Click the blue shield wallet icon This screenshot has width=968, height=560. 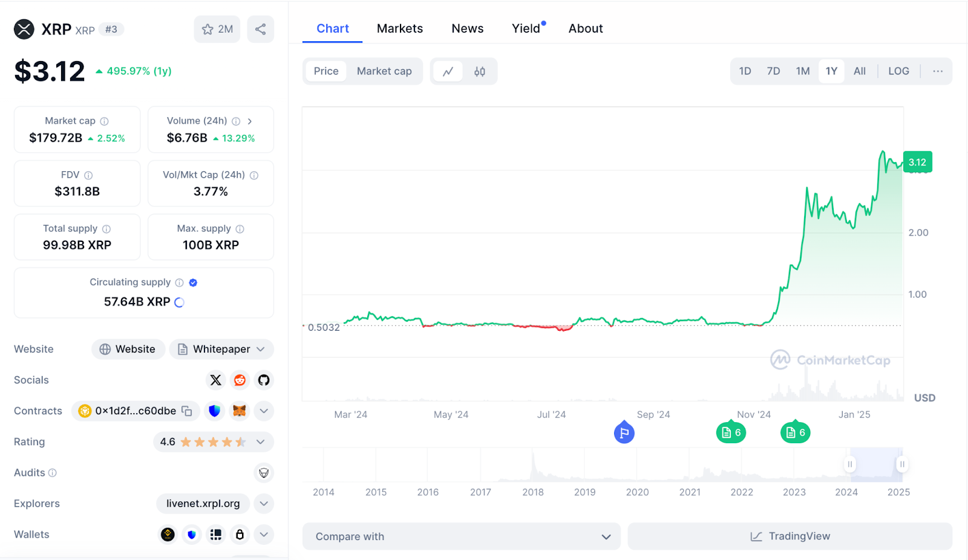tap(192, 535)
